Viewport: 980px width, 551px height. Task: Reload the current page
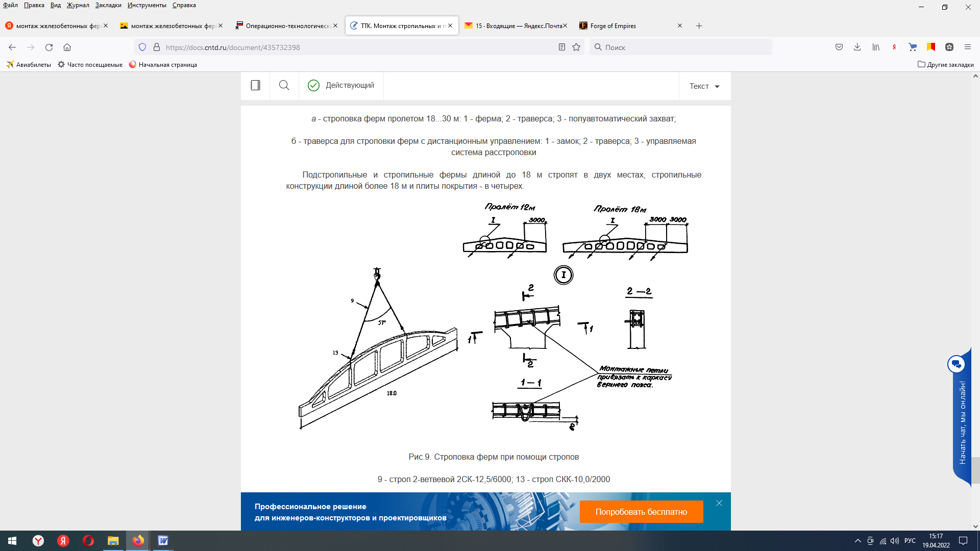(x=49, y=47)
